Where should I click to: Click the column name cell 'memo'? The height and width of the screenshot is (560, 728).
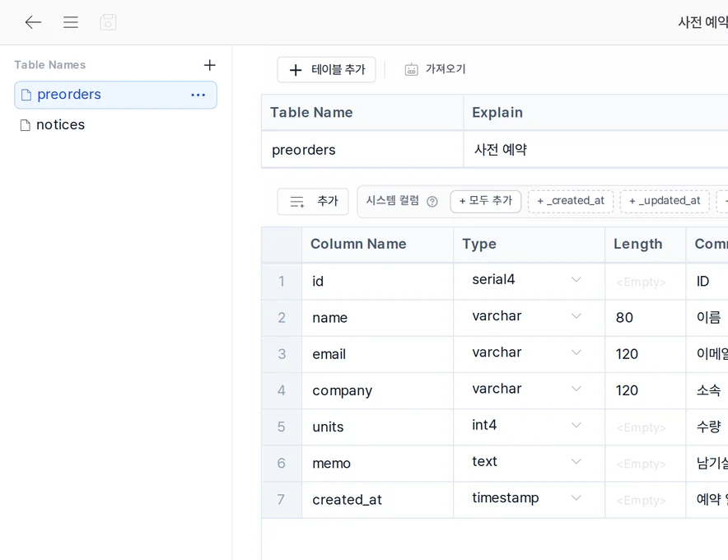tap(377, 464)
